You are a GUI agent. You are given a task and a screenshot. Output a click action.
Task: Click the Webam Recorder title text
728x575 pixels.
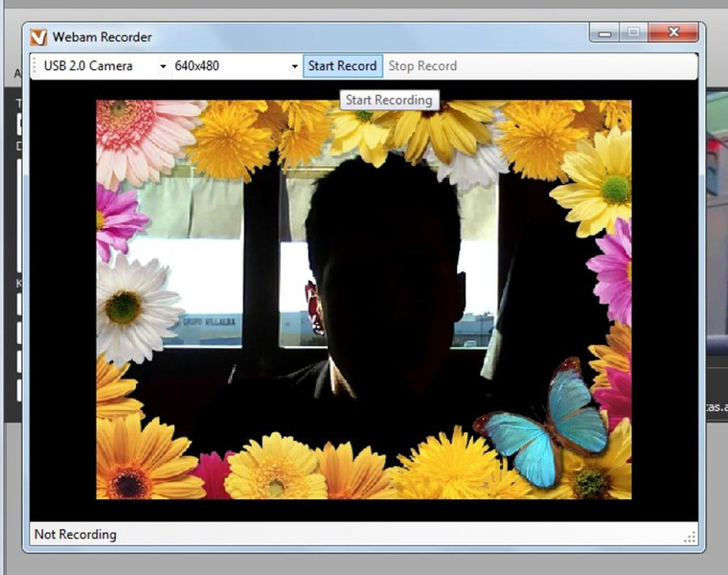point(102,37)
